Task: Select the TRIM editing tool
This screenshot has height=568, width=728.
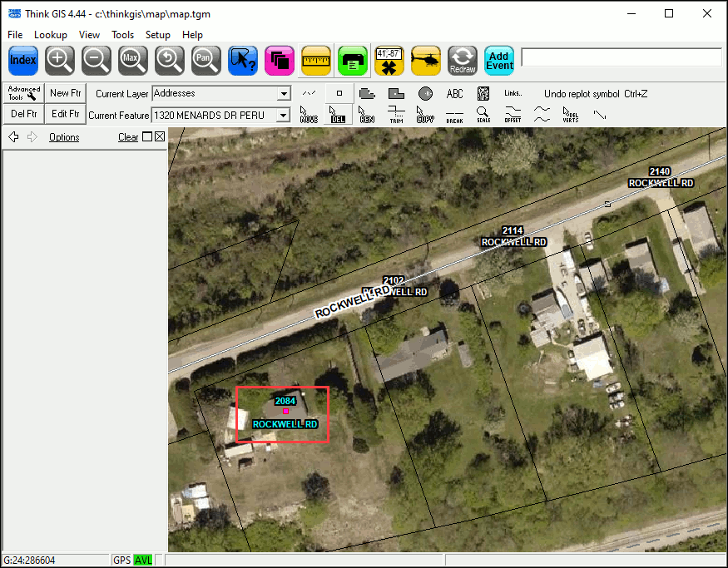Action: (x=396, y=114)
